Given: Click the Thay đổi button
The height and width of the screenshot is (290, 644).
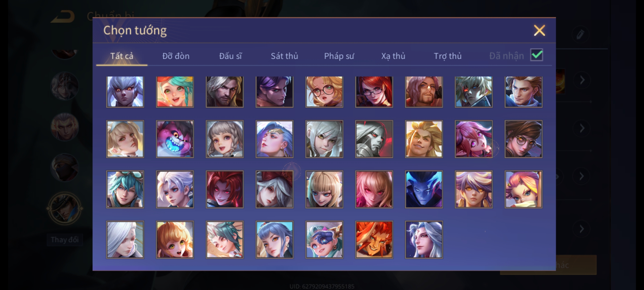Looking at the screenshot, I should click(65, 240).
